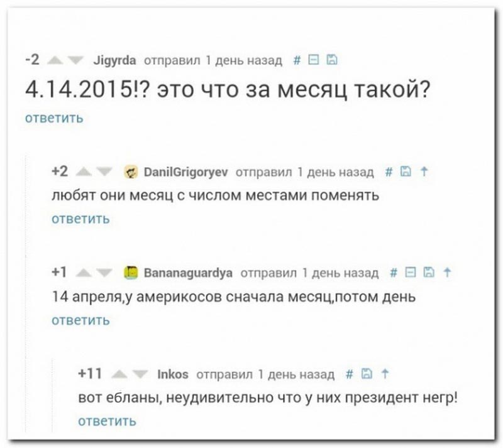Jump to parent of Inkos's comment
The width and height of the screenshot is (503, 448).
384,374
